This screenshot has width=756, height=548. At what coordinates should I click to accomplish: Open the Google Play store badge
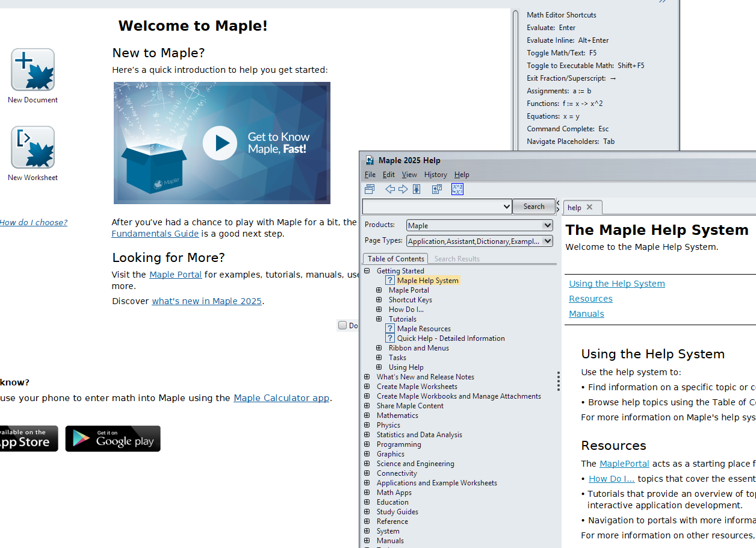tap(113, 438)
